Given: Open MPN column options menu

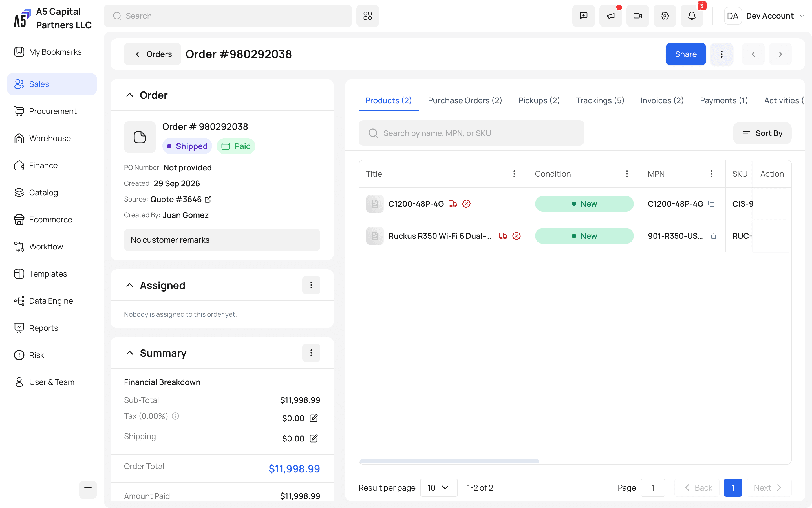Looking at the screenshot, I should point(711,174).
